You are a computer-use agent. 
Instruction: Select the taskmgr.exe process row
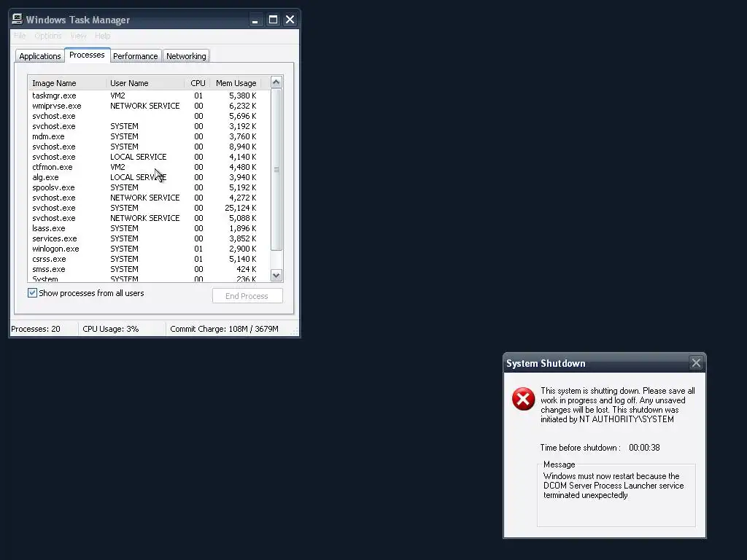149,96
